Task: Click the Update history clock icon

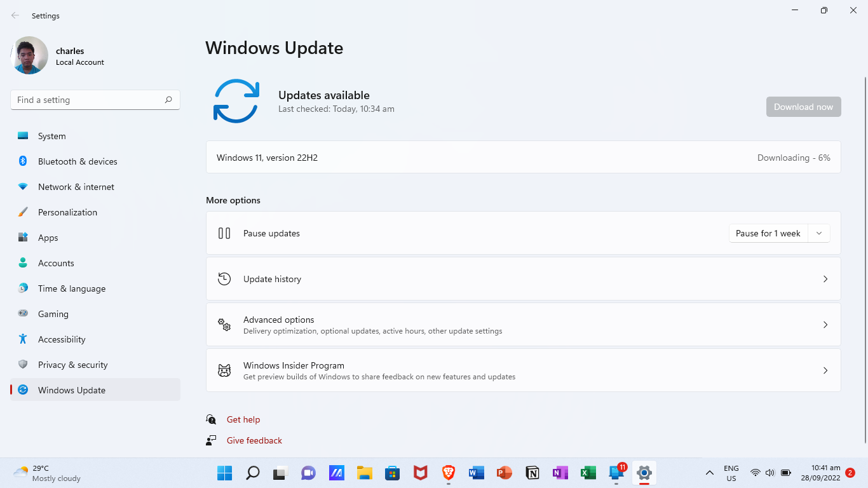Action: 224,279
